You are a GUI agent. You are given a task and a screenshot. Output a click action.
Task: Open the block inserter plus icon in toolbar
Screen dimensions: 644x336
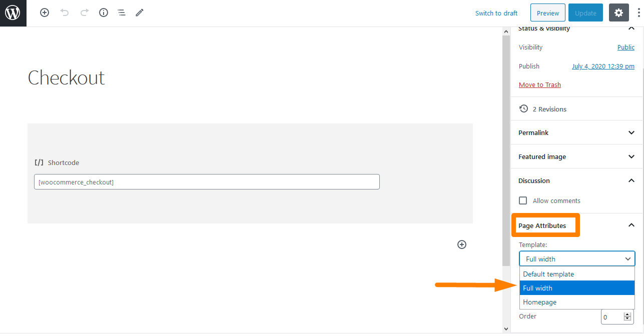coord(45,13)
